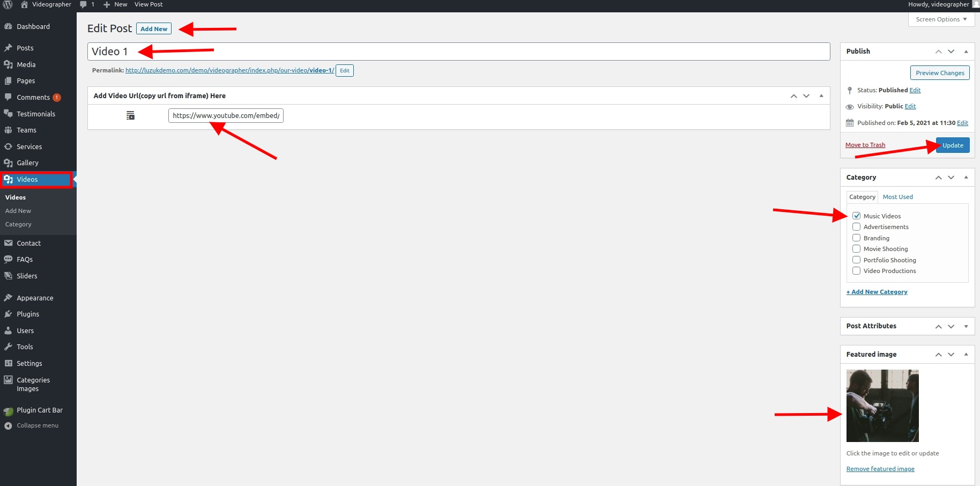Collapse the Add Video Url panel
The width and height of the screenshot is (980, 486).
point(821,96)
